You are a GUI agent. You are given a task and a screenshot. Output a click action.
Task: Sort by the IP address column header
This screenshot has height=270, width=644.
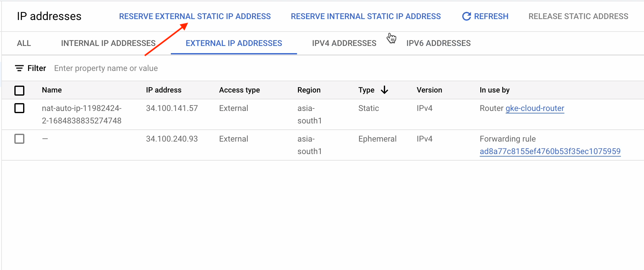coord(164,90)
